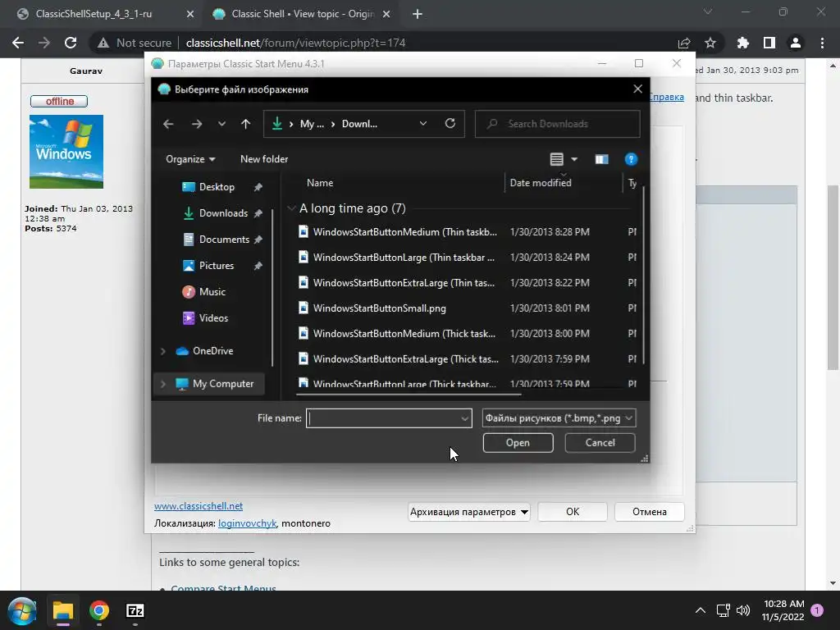Image resolution: width=840 pixels, height=630 pixels.
Task: Sort files by Name column
Action: 320,183
